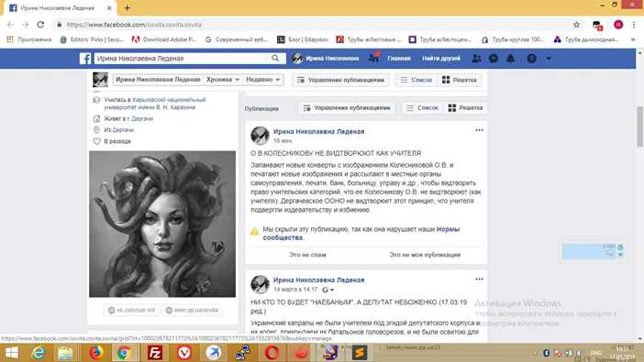Open the vk.com link button under portrait
The image size is (644, 362).
(x=131, y=310)
